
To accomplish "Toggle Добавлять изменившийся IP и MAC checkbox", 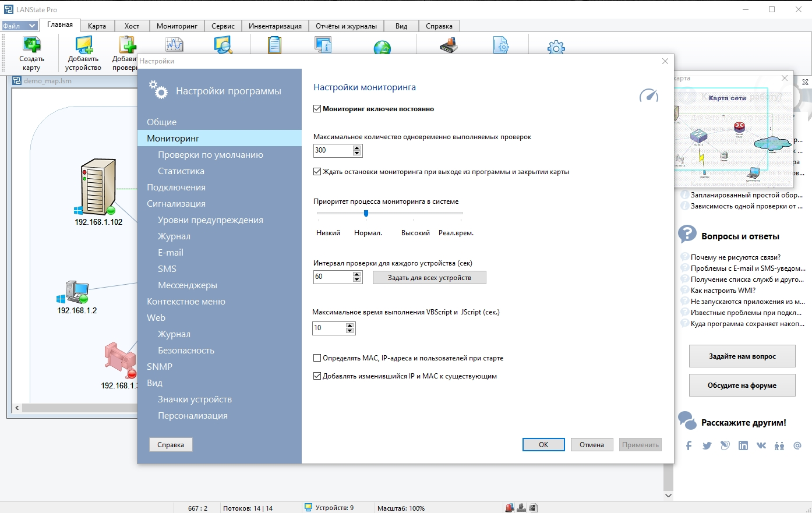I will 317,376.
